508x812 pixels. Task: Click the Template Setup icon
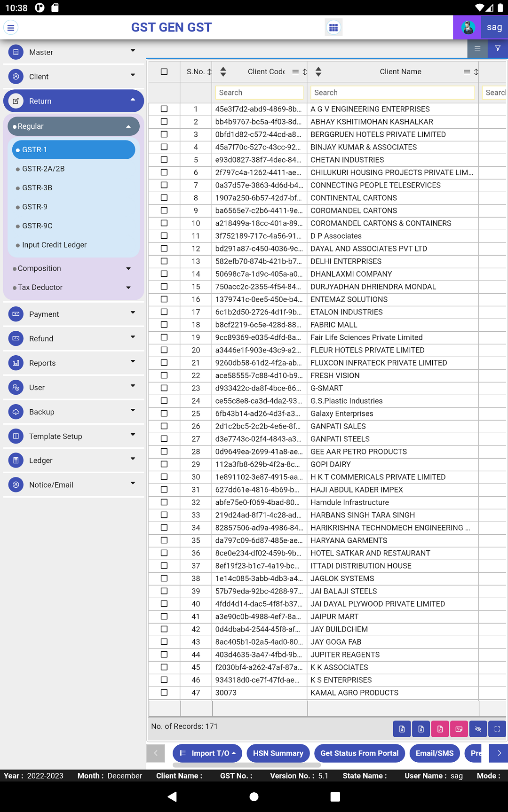tap(16, 436)
